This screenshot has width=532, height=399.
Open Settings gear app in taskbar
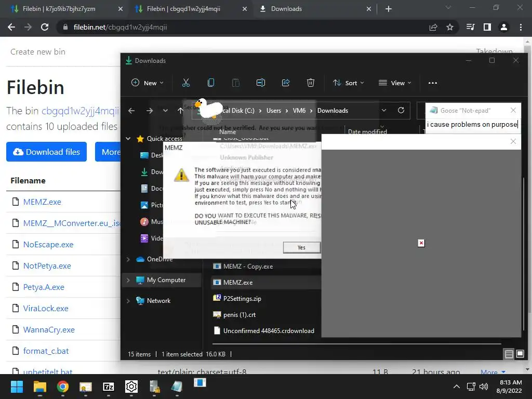tap(131, 387)
